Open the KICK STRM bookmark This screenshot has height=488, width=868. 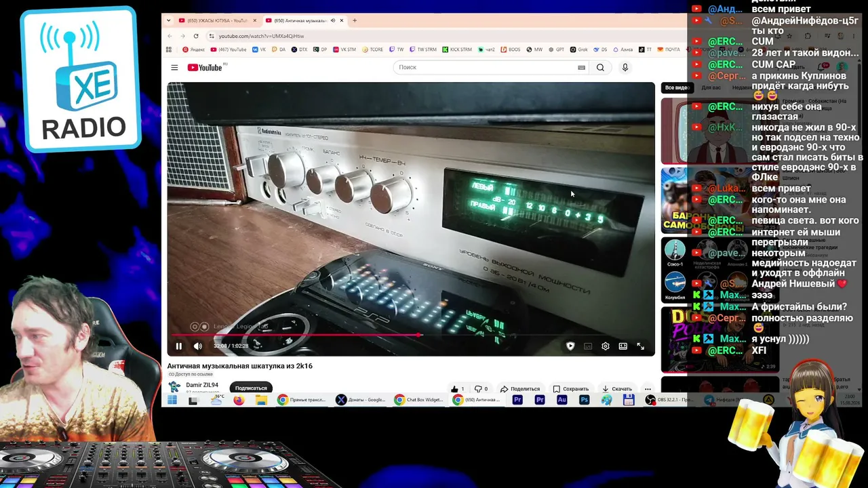[457, 49]
